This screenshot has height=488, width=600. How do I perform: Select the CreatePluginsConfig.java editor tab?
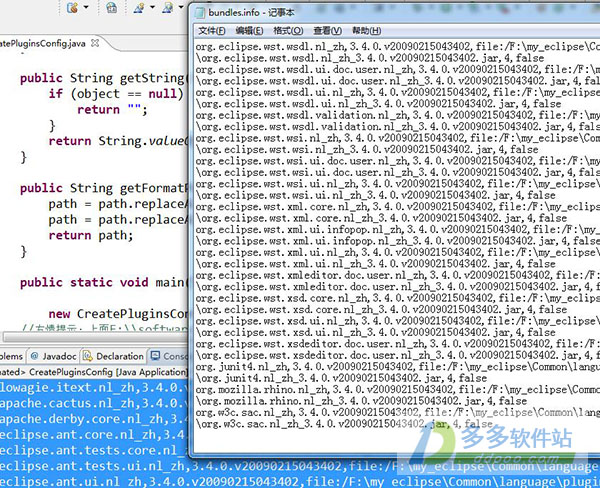click(42, 43)
